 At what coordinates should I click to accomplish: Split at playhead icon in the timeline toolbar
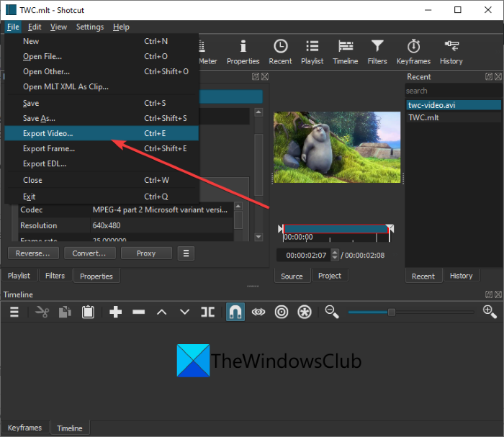coord(207,312)
